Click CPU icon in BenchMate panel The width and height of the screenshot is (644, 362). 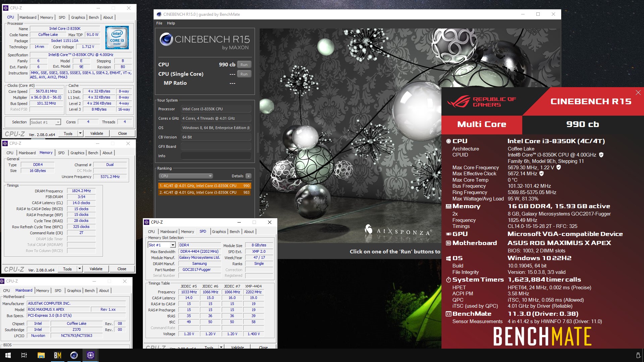[448, 141]
